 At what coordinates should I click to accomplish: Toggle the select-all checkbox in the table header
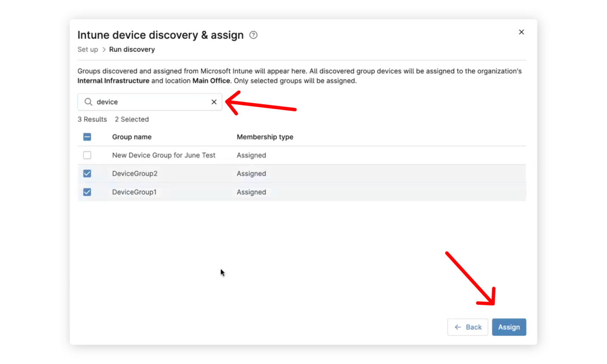87,137
